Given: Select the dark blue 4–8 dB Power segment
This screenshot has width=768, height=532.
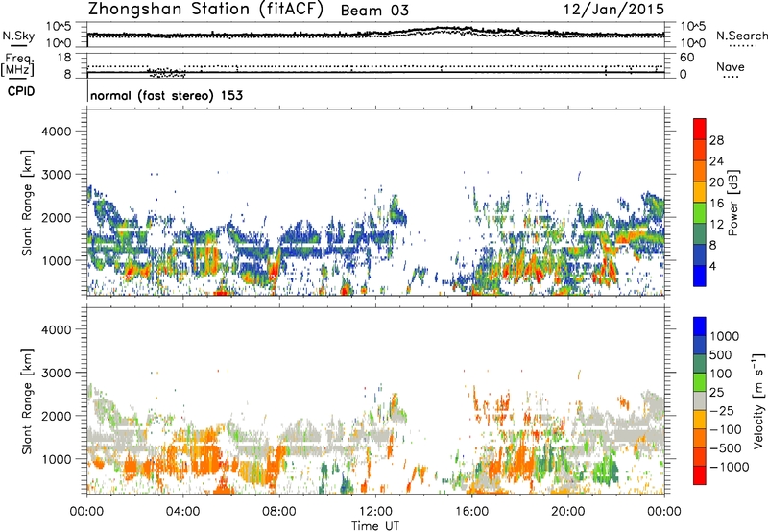Looking at the screenshot, I should (700, 255).
